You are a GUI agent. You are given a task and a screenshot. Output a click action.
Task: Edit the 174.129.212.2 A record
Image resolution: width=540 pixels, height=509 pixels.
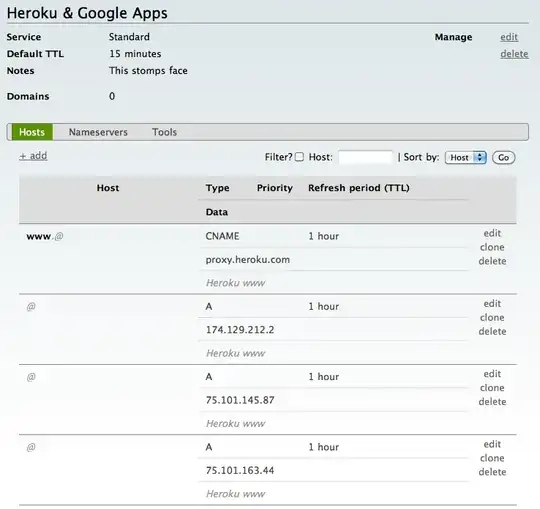click(492, 303)
